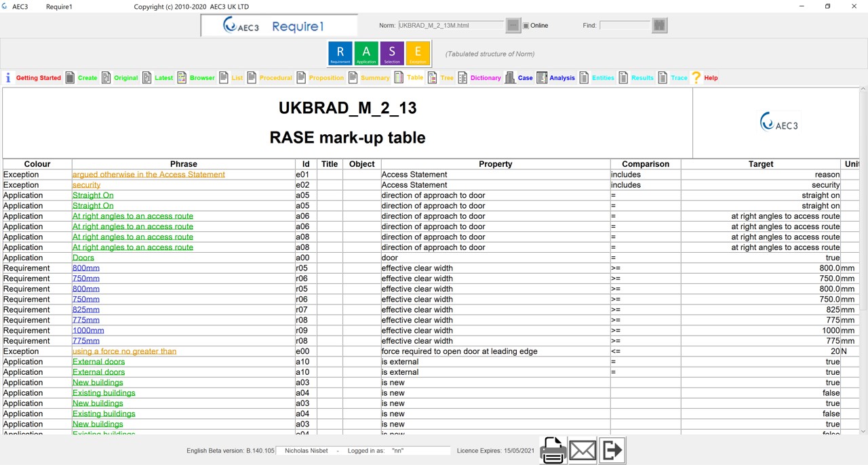868x465 pixels.
Task: Click into the Norm file name field
Action: (451, 26)
